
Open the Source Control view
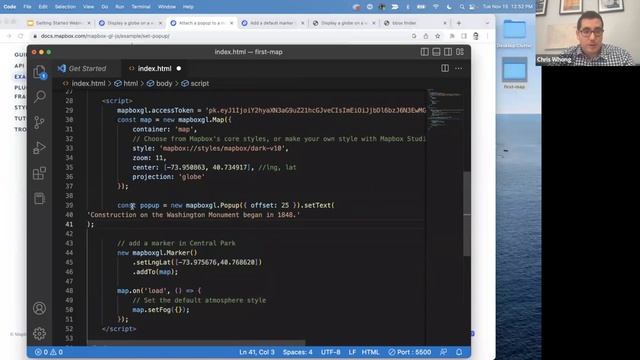(x=40, y=122)
